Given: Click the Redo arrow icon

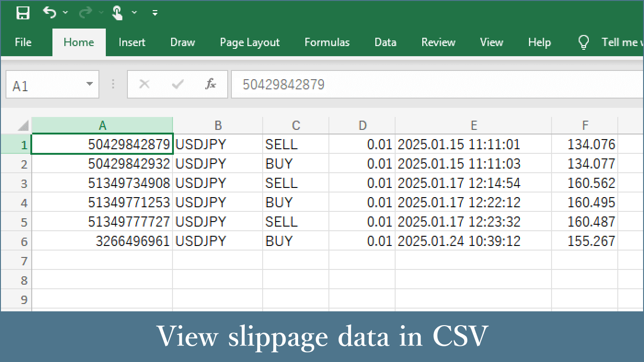Looking at the screenshot, I should point(85,12).
